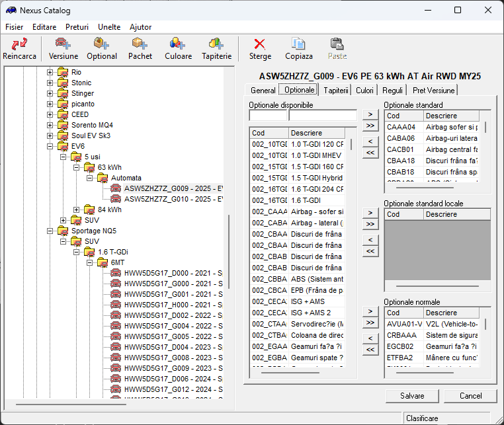Collapse the Sportage NQ5 tree node
The height and width of the screenshot is (425, 504).
(50, 231)
